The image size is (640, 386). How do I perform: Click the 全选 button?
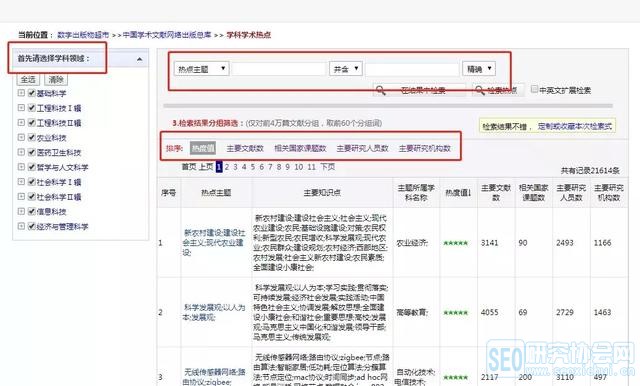pos(28,80)
